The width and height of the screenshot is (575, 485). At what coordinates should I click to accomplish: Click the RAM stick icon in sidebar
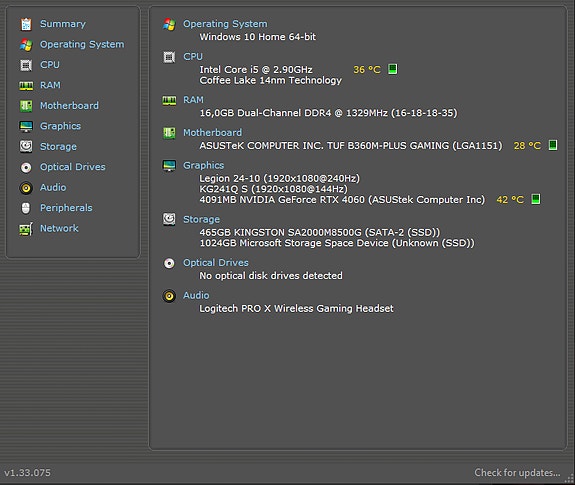26,86
